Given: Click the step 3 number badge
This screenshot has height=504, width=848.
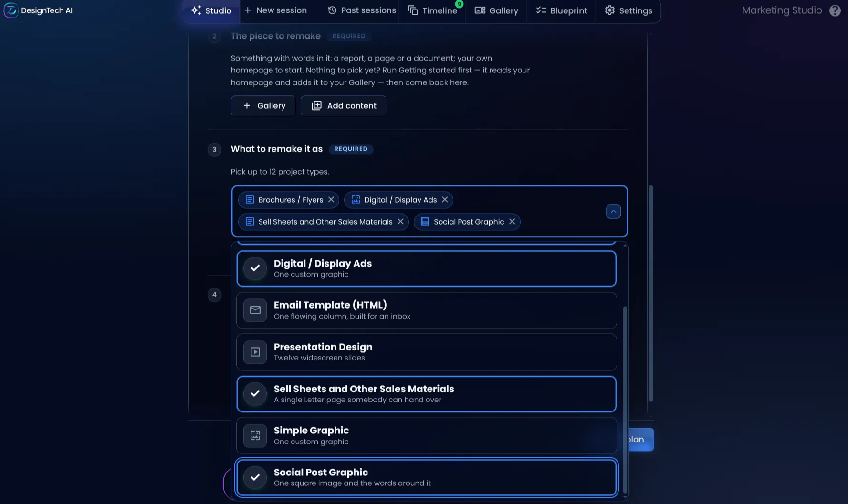Looking at the screenshot, I should point(214,150).
